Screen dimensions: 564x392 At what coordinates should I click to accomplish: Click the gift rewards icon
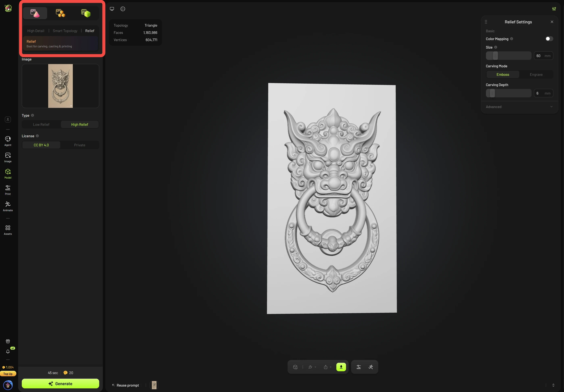click(x=8, y=341)
